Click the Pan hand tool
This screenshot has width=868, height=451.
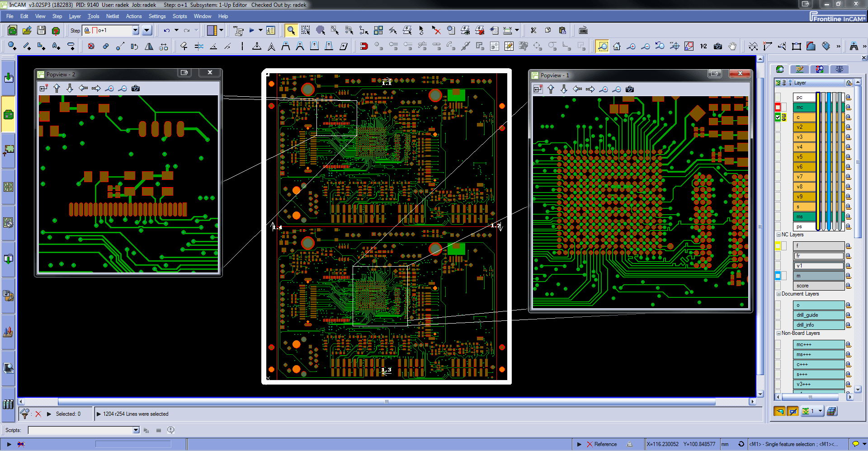click(732, 46)
